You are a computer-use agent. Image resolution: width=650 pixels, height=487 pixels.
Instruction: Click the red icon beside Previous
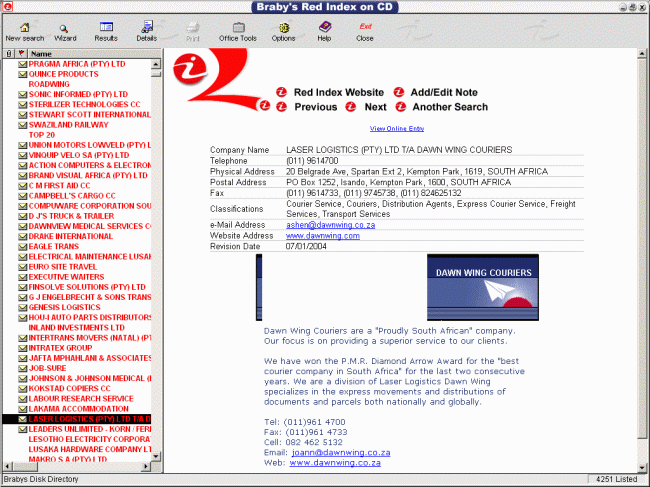[x=281, y=107]
